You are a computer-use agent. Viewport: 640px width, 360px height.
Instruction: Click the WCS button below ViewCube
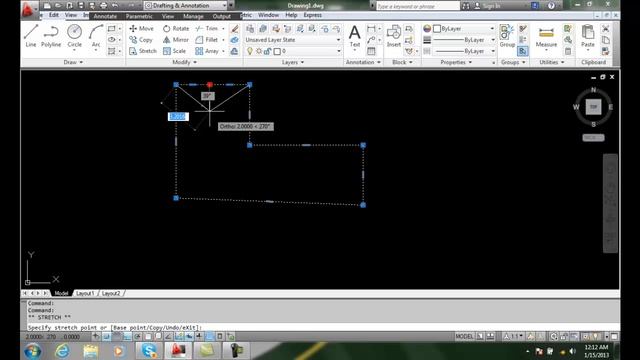click(593, 138)
